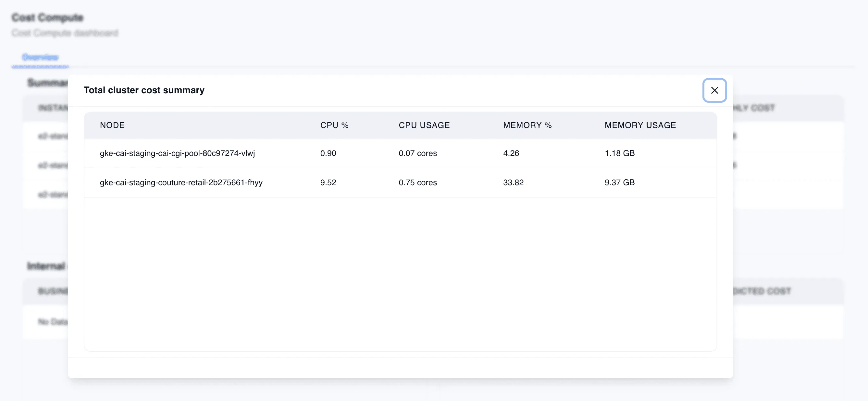The height and width of the screenshot is (401, 868).
Task: Click the Cost Compute page heading
Action: pos(47,17)
